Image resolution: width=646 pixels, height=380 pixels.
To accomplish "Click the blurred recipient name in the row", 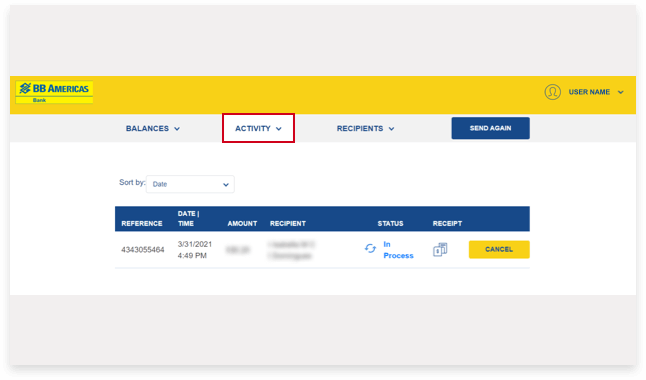I will pos(291,250).
